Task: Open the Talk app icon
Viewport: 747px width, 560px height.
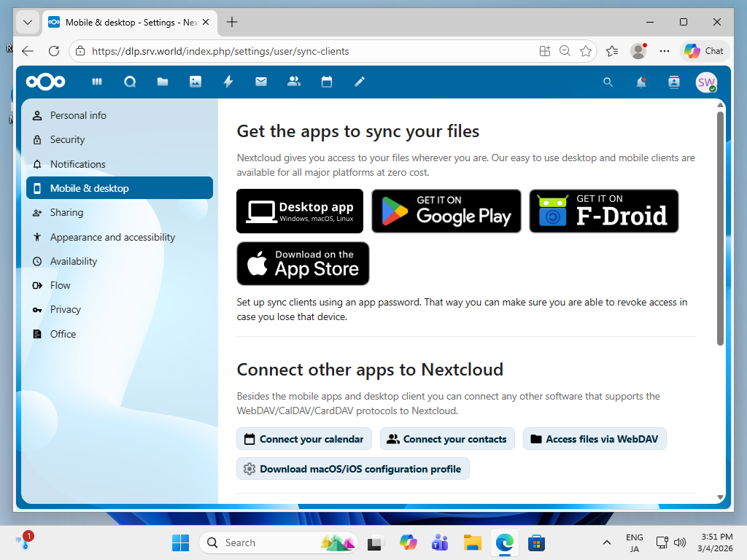Action: [130, 82]
